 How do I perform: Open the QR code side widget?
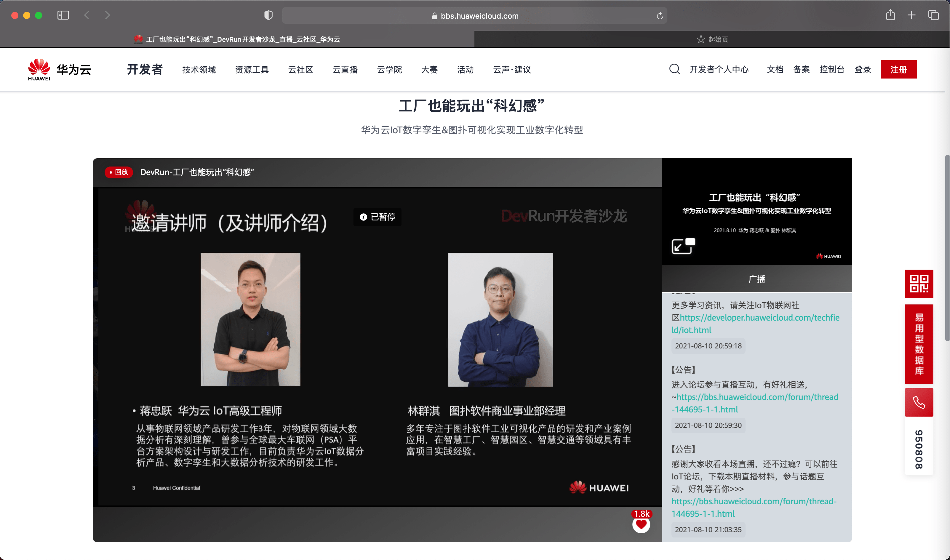click(919, 284)
